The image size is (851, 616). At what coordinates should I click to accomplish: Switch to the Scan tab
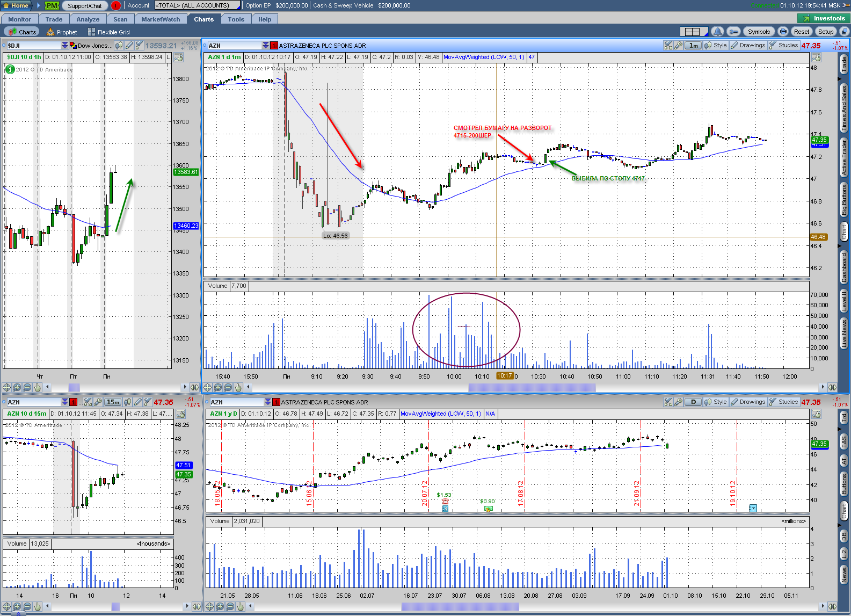pos(120,19)
